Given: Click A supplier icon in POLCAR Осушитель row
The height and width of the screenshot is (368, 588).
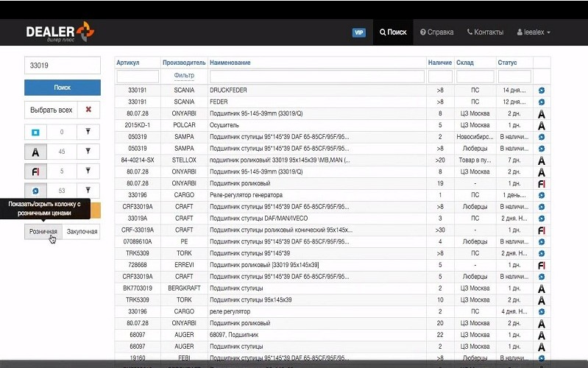Looking at the screenshot, I should pyautogui.click(x=542, y=126).
